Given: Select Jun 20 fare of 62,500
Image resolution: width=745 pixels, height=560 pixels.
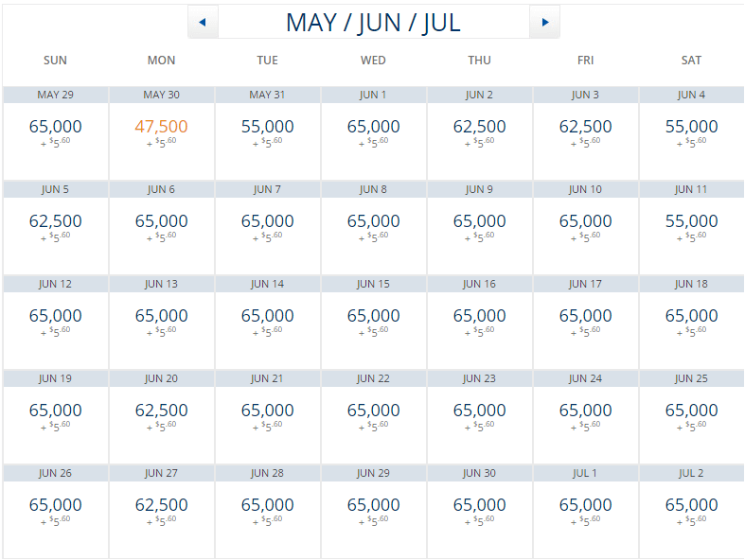Looking at the screenshot, I should click(x=162, y=417).
